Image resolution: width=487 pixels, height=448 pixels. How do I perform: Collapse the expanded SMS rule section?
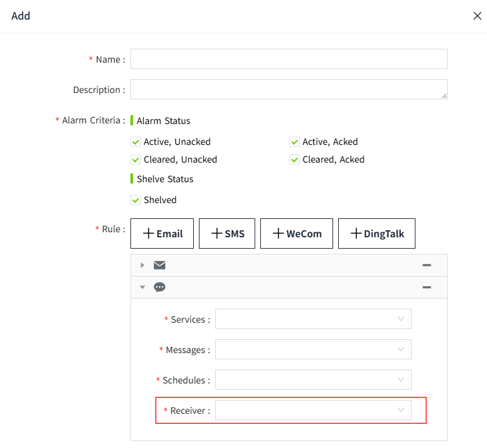pos(142,287)
